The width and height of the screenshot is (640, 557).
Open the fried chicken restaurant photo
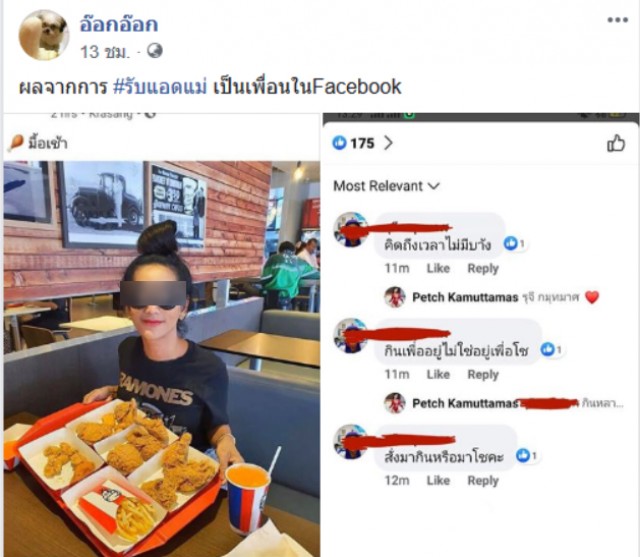162,359
